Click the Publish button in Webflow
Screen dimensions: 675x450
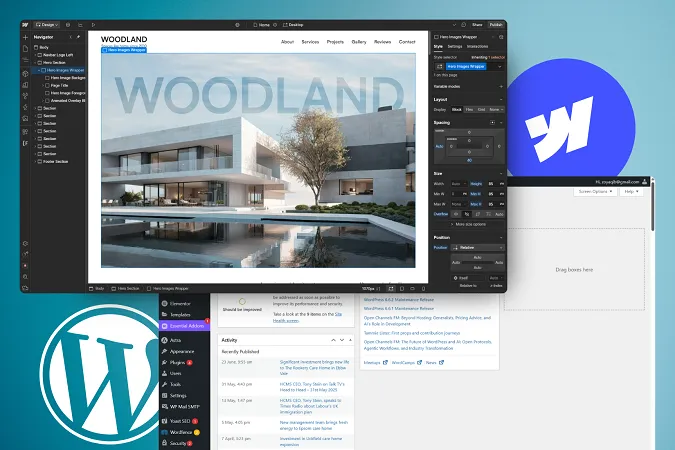click(496, 25)
